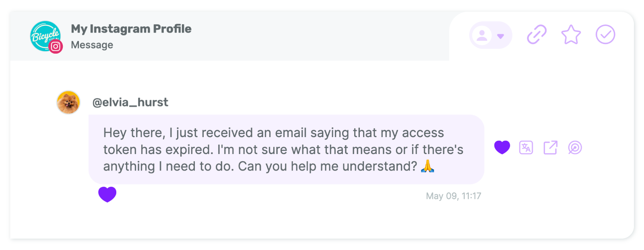This screenshot has width=644, height=250.
Task: Click the dropdown arrow beside user icon
Action: pyautogui.click(x=501, y=36)
